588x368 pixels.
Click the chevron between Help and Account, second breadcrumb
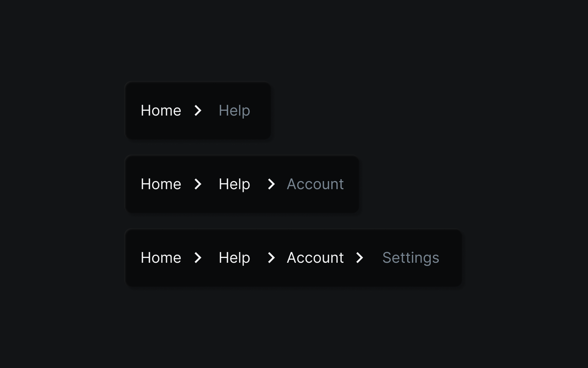click(x=271, y=184)
